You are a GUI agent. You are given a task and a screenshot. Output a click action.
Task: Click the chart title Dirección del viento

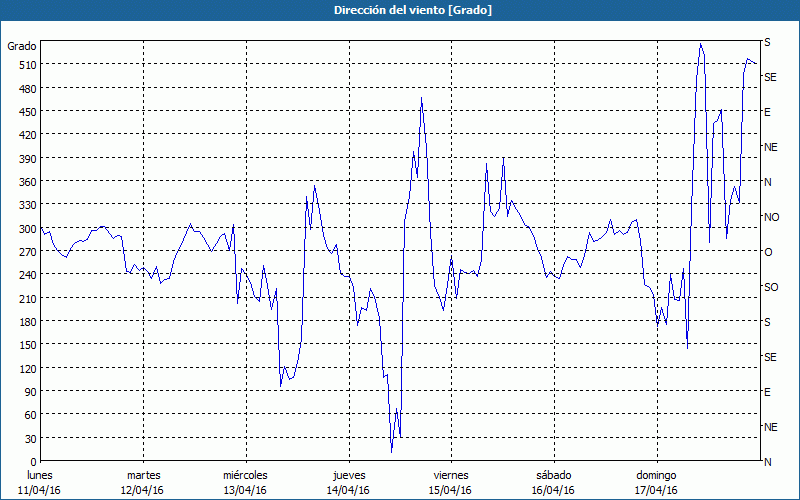(x=399, y=10)
